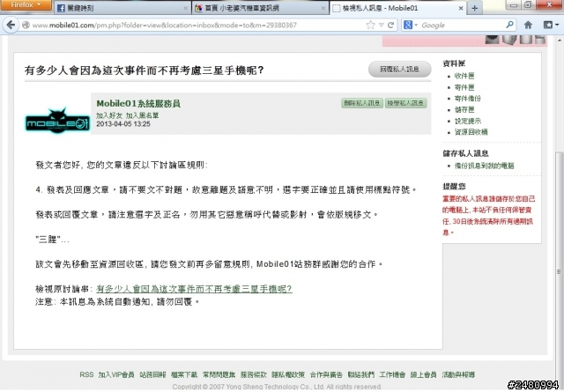Open 收件匣 inbox folder

[464, 76]
